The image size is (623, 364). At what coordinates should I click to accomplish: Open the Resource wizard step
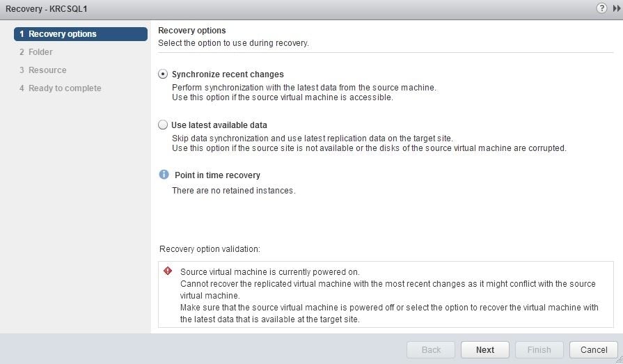47,70
